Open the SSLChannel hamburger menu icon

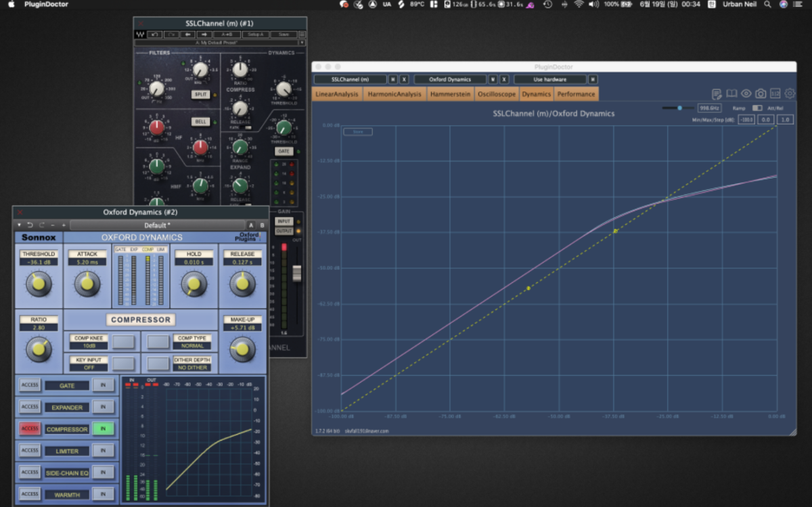pyautogui.click(x=302, y=35)
